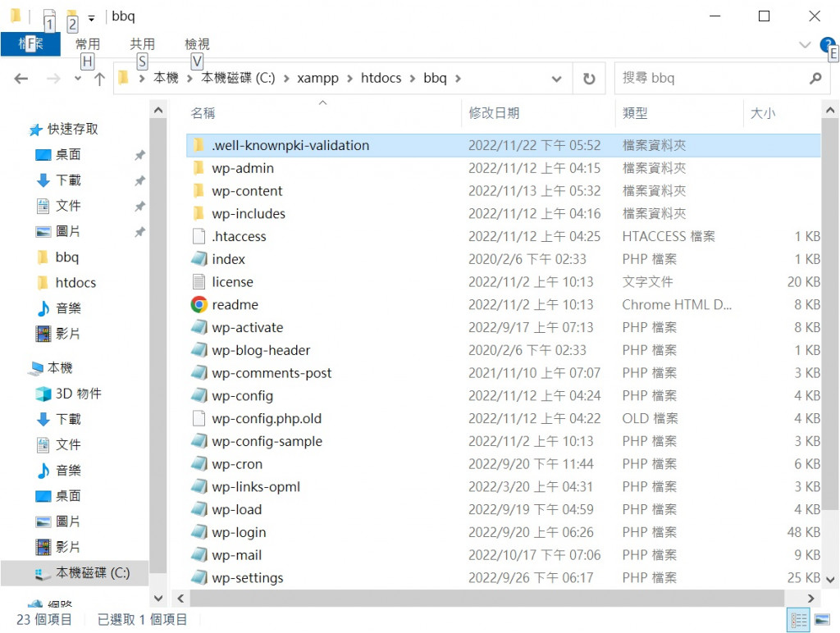
Task: Open the 檢視 ribbon tab
Action: coord(197,44)
